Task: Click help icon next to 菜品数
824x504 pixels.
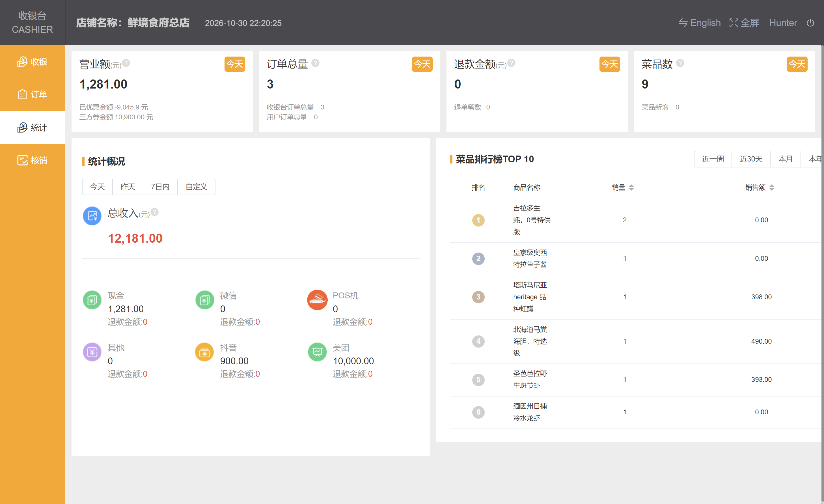Action: [x=680, y=63]
